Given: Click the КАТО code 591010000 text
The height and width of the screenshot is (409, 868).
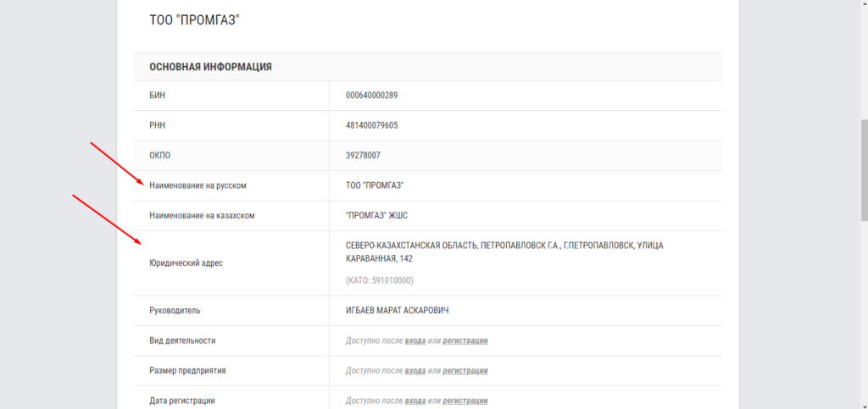Looking at the screenshot, I should (x=379, y=280).
